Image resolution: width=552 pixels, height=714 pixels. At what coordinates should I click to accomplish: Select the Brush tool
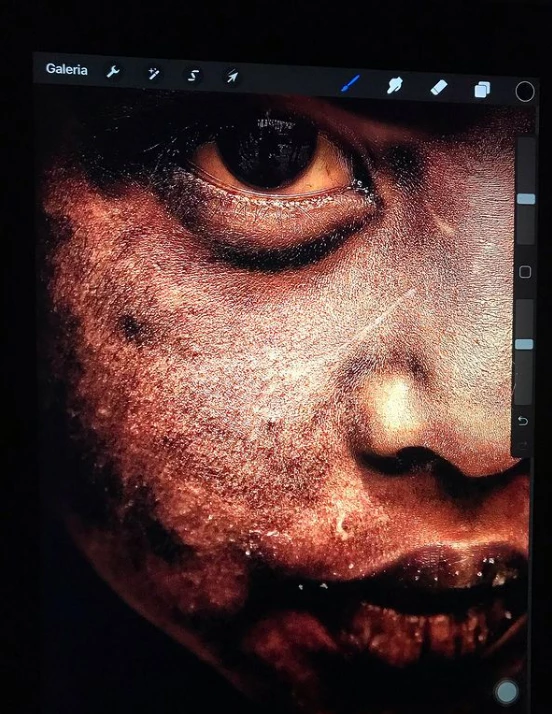click(350, 83)
